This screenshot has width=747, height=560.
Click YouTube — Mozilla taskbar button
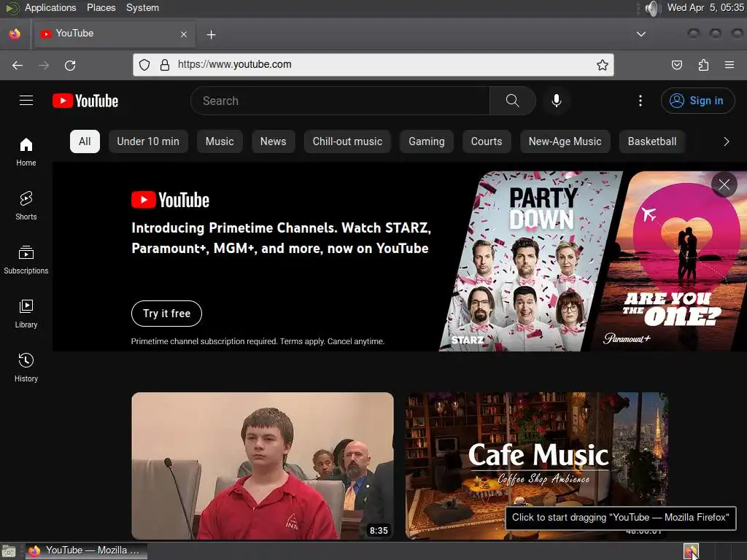[x=86, y=551]
